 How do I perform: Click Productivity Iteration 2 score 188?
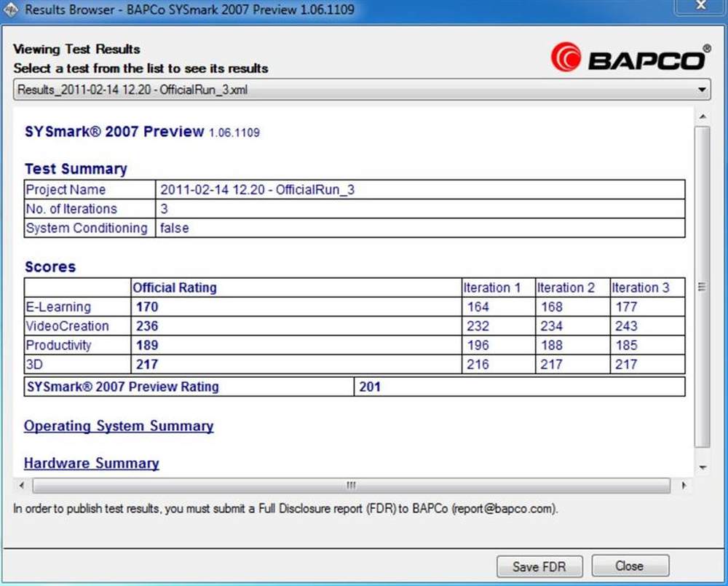[552, 345]
